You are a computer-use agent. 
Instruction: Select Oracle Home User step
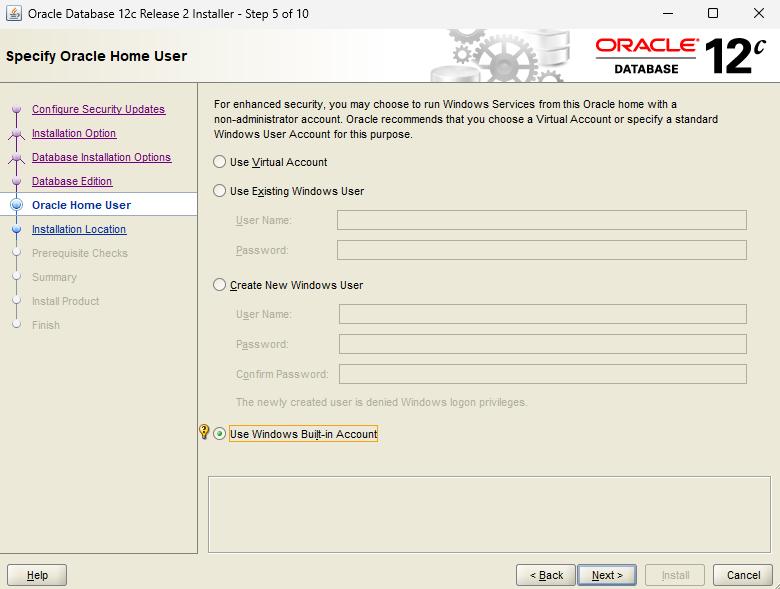[x=82, y=205]
